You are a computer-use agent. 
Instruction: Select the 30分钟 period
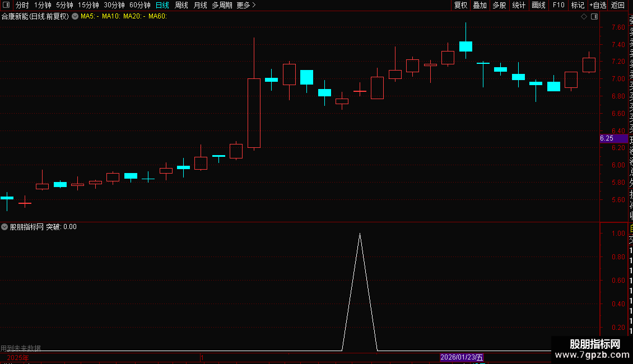114,5
